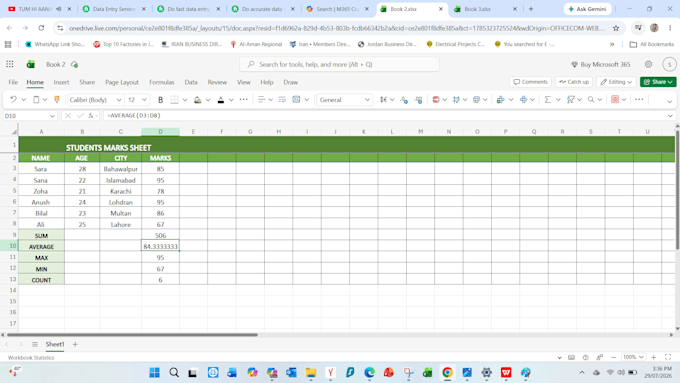The height and width of the screenshot is (383, 680).
Task: Apply the Fill Color bucket
Action: [x=198, y=100]
